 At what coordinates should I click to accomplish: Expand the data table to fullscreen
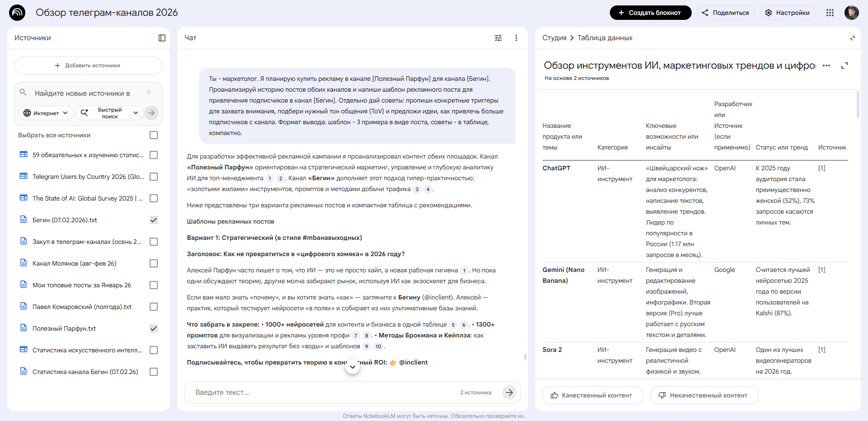(x=844, y=65)
